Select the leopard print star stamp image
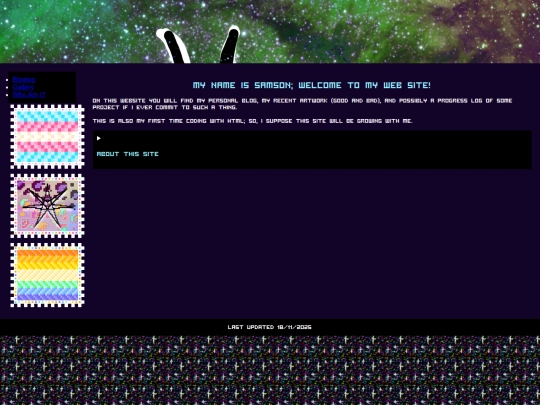The height and width of the screenshot is (405, 540). point(48,206)
